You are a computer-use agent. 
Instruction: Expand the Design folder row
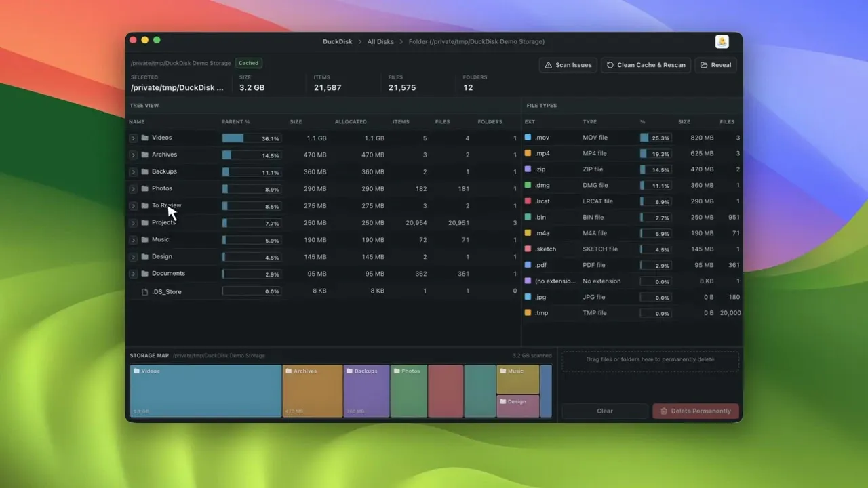[x=134, y=257]
